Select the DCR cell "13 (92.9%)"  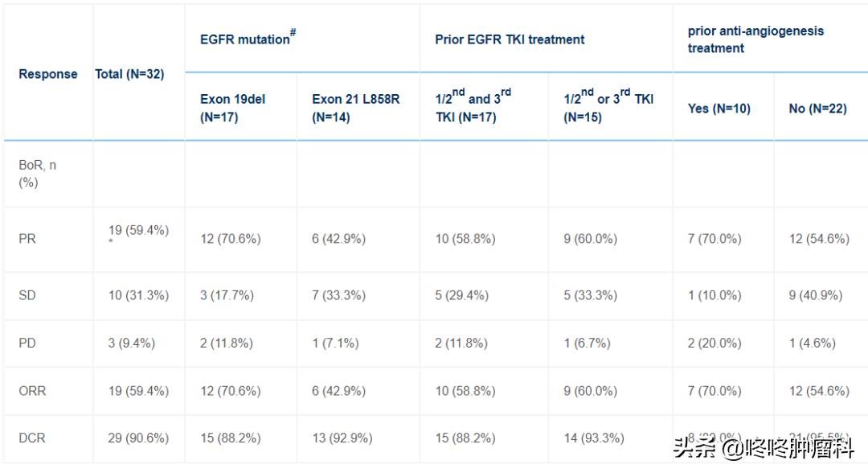coord(342,438)
